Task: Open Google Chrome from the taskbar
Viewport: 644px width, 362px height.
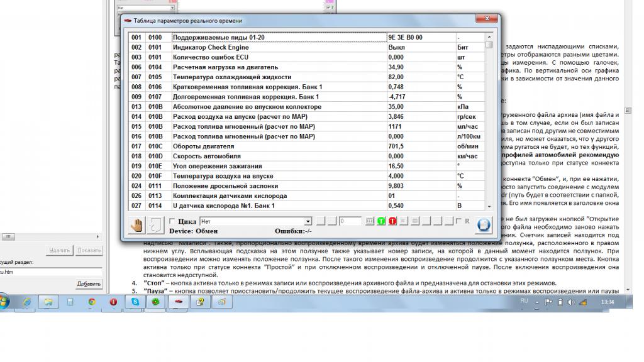Action: point(92,302)
